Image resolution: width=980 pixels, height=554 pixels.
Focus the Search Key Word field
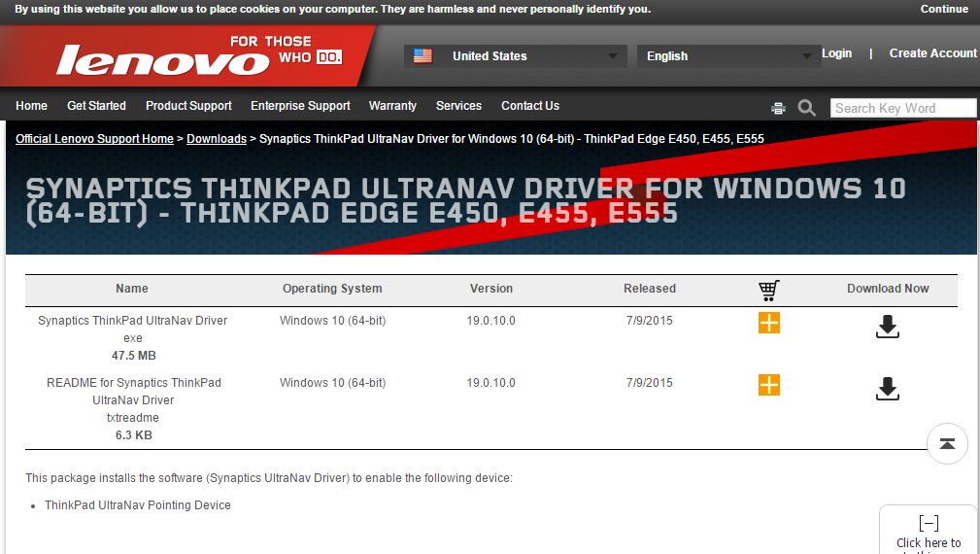pyautogui.click(x=903, y=108)
